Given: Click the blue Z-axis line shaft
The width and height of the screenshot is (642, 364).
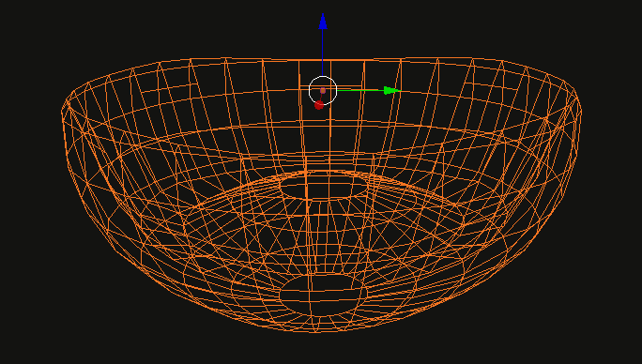Looking at the screenshot, I should tap(323, 53).
